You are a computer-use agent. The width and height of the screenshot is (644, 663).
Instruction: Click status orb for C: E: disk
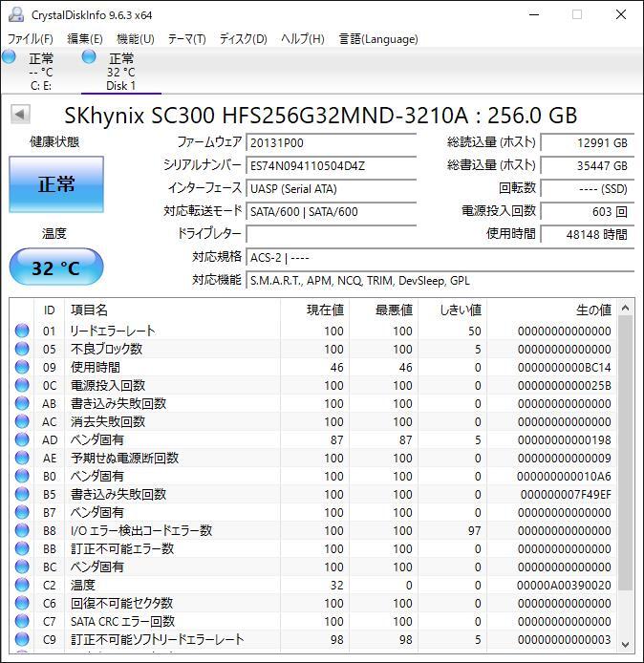point(9,56)
